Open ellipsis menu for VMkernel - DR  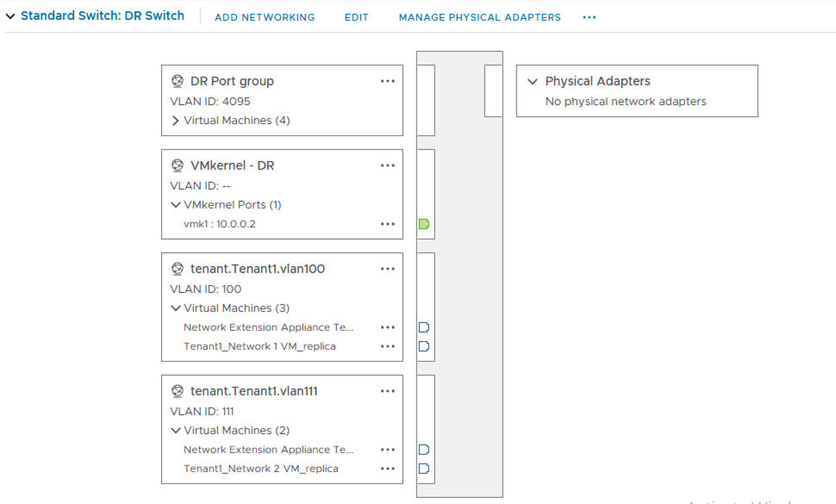pos(387,165)
